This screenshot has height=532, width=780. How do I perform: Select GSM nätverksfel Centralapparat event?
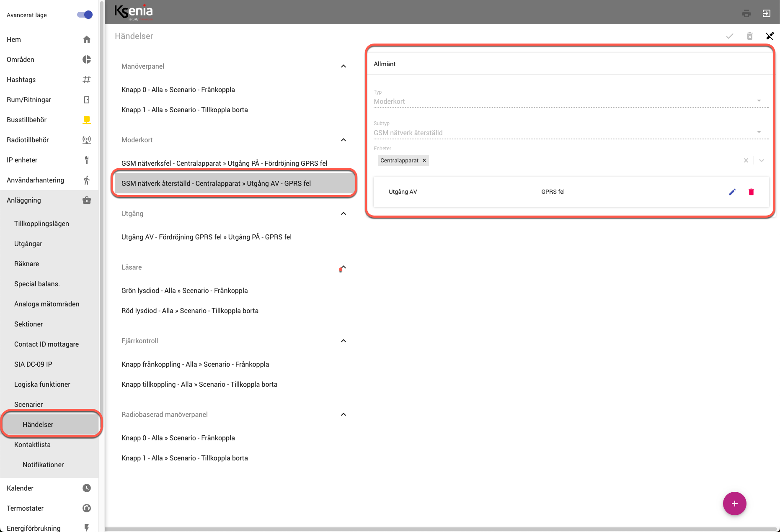tap(224, 163)
